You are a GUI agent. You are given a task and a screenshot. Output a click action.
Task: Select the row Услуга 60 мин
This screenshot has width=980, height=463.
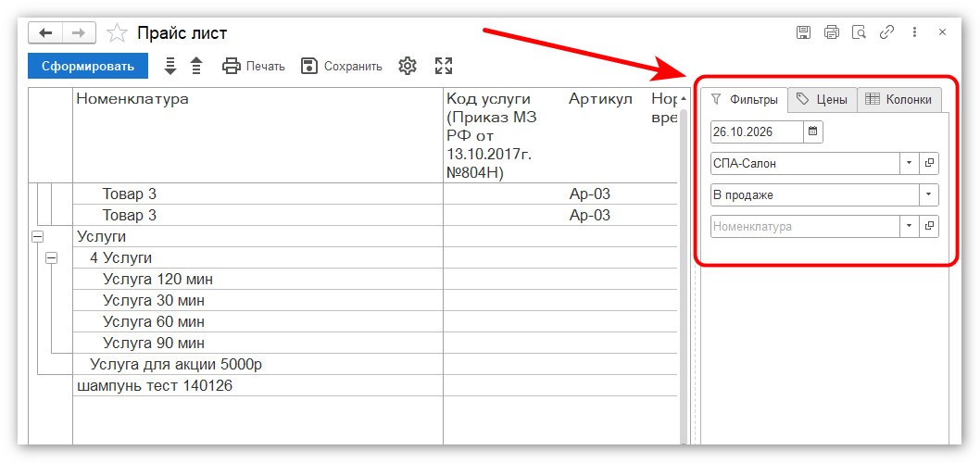[375, 322]
